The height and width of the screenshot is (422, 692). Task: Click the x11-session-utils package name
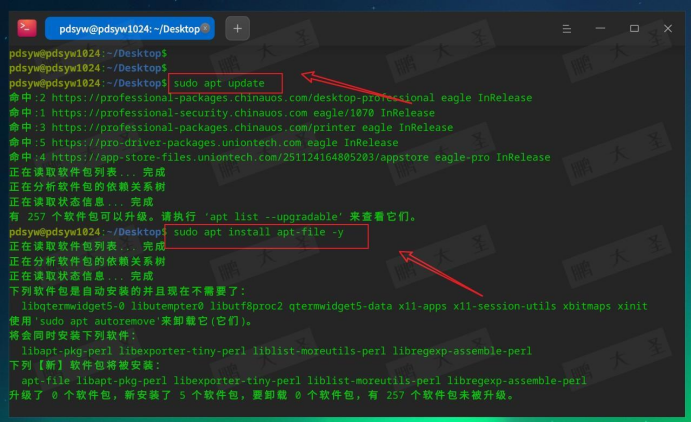point(504,306)
